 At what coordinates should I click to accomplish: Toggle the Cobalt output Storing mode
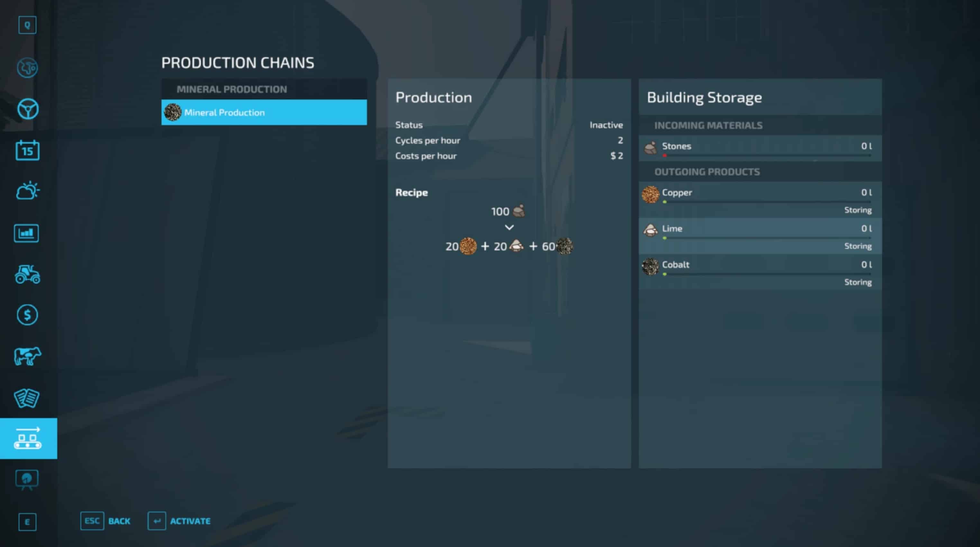[x=857, y=282]
